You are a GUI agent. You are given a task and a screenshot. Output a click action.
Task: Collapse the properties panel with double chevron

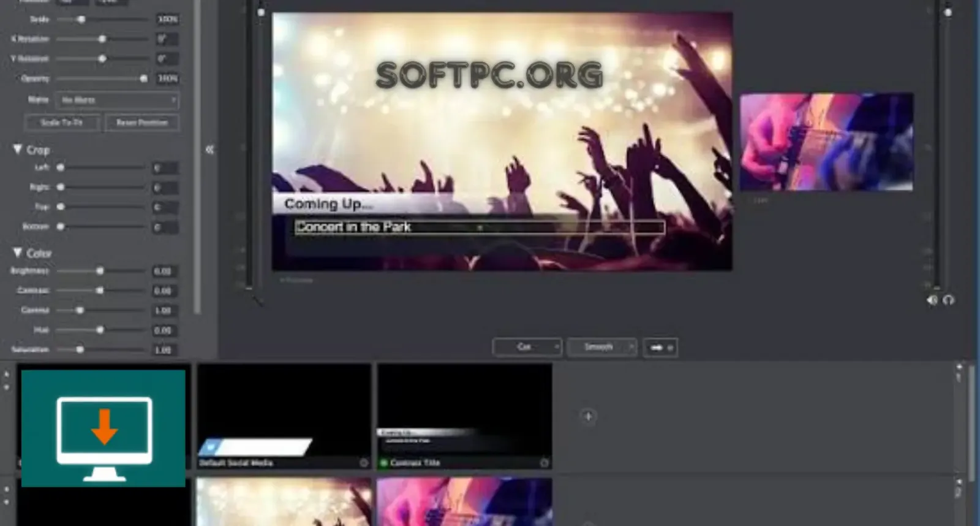209,150
